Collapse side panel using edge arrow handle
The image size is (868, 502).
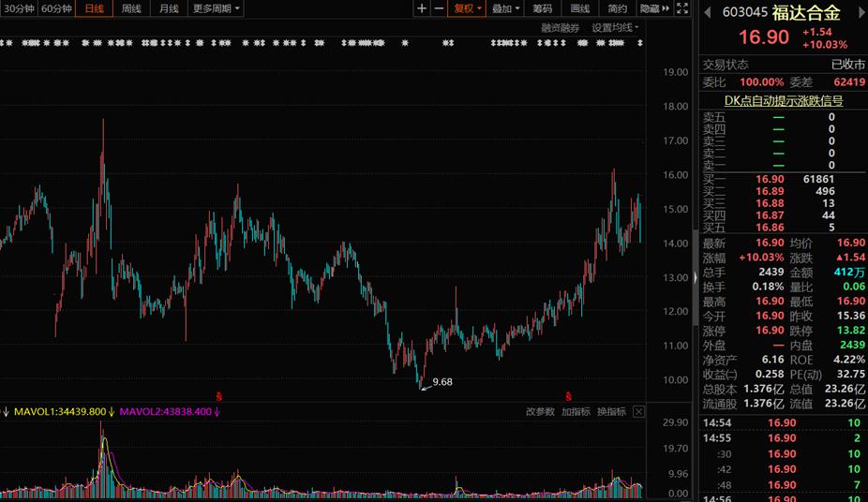[696, 277]
